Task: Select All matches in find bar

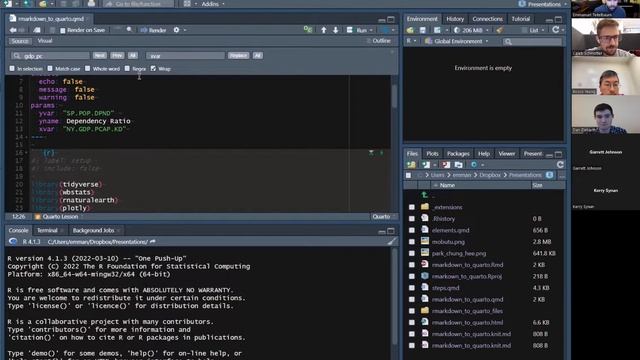Action: click(133, 55)
